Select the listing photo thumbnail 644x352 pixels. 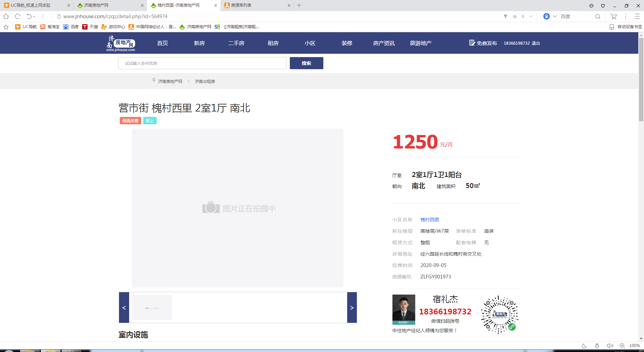point(152,307)
